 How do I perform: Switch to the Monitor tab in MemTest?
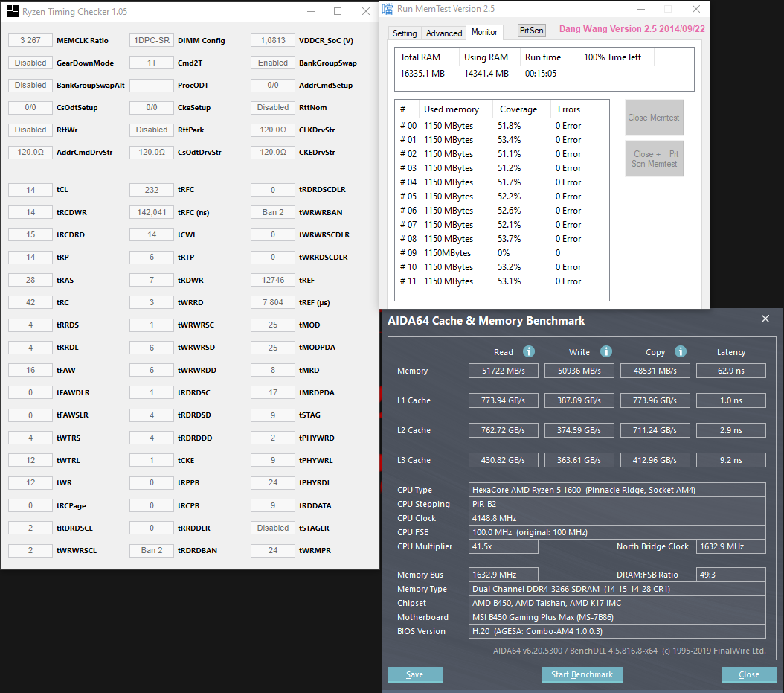click(x=484, y=32)
